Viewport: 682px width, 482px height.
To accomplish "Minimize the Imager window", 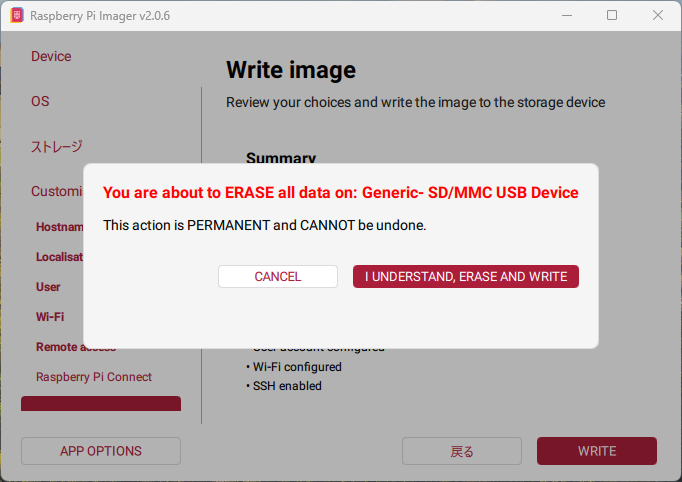I will [x=567, y=16].
